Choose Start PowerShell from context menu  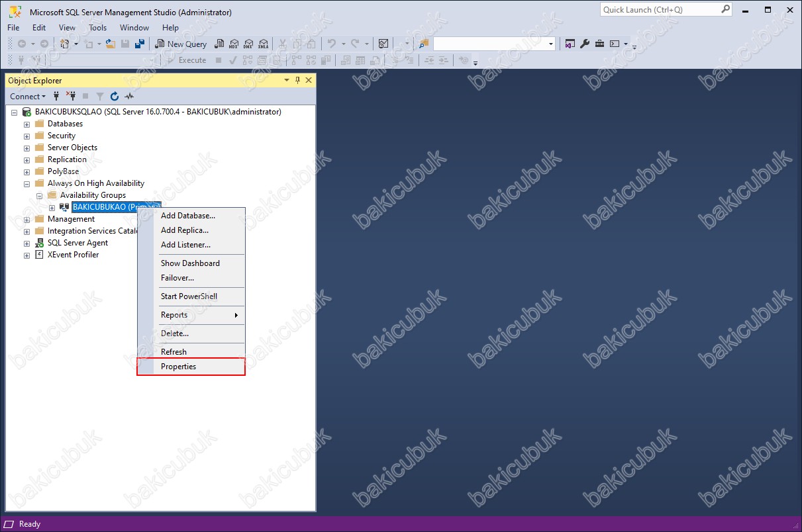click(191, 296)
